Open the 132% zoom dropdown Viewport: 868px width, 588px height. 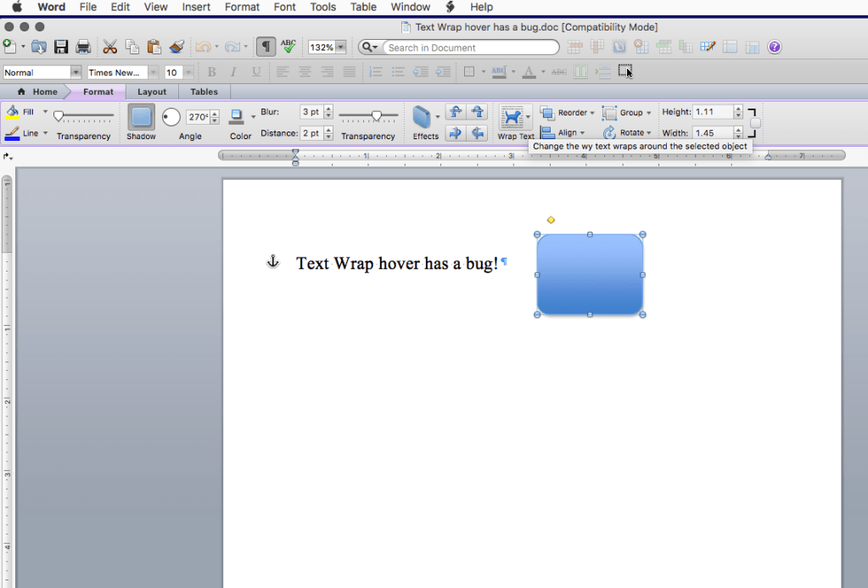(340, 48)
